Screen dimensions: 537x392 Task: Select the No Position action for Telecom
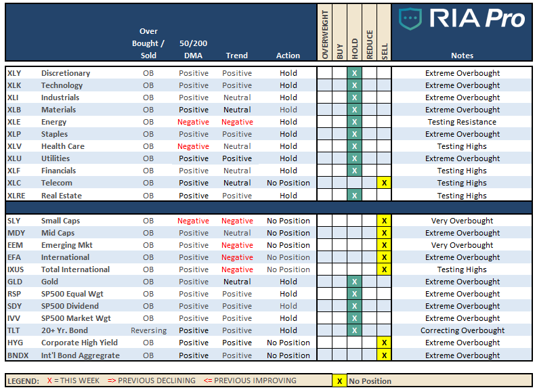point(288,183)
